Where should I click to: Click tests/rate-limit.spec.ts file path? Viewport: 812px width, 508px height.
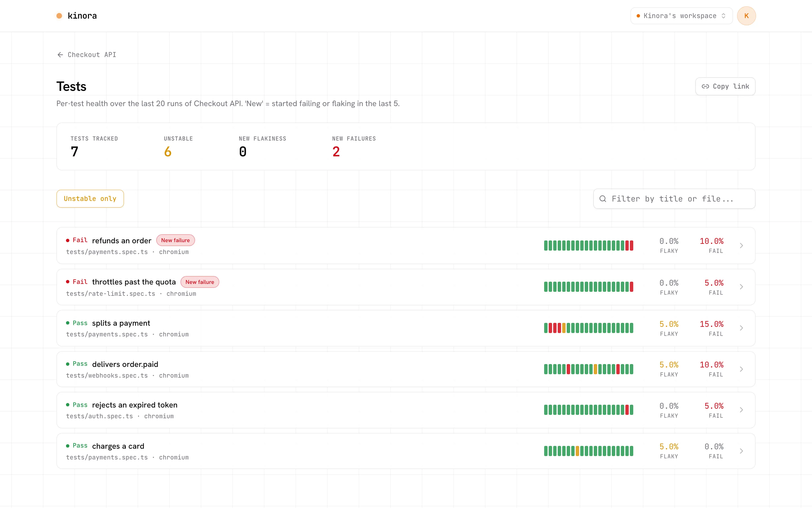[111, 294]
